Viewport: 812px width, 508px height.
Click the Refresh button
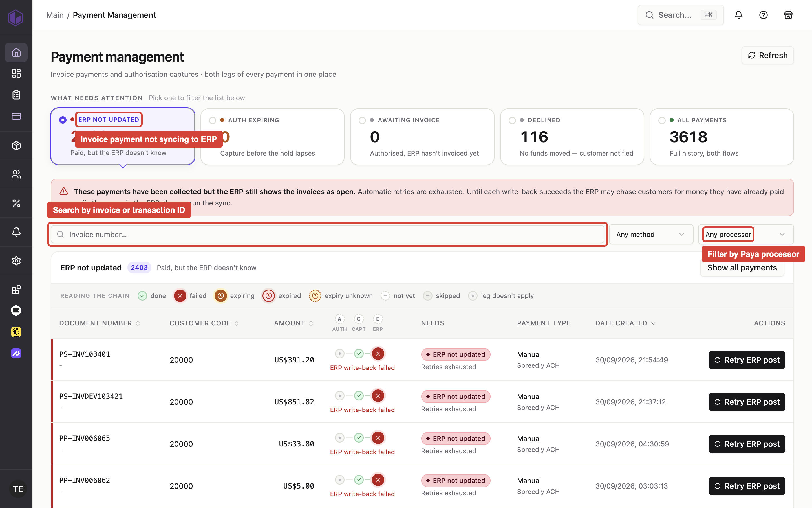click(767, 55)
